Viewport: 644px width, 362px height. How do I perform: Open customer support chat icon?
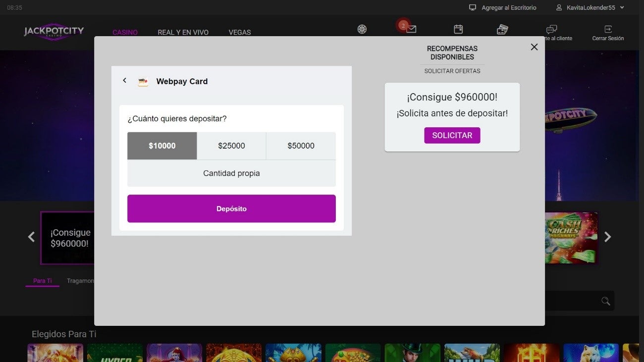tap(551, 29)
